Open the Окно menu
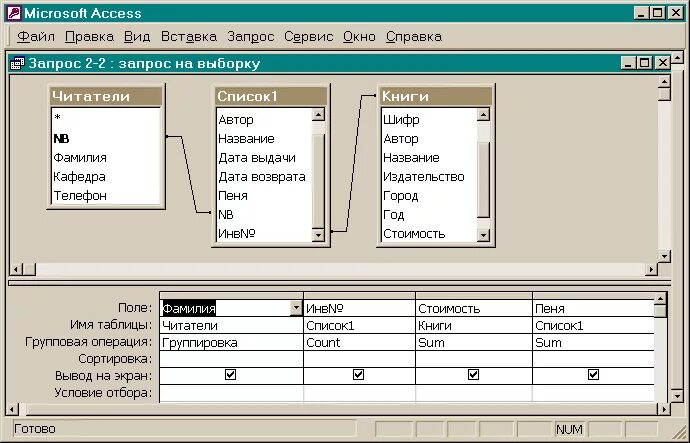The width and height of the screenshot is (690, 443). (x=359, y=37)
